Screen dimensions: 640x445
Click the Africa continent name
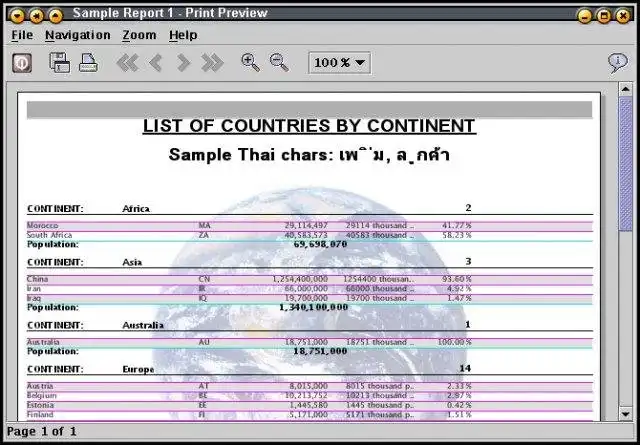pos(136,209)
